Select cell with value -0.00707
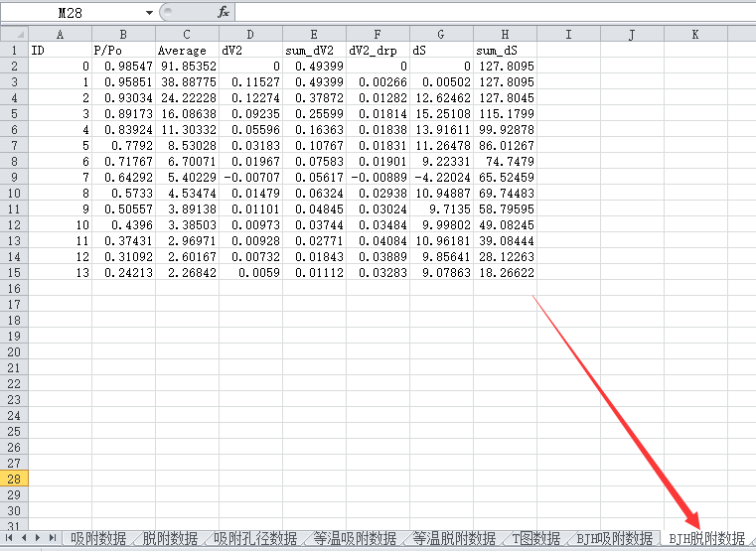 point(250,178)
